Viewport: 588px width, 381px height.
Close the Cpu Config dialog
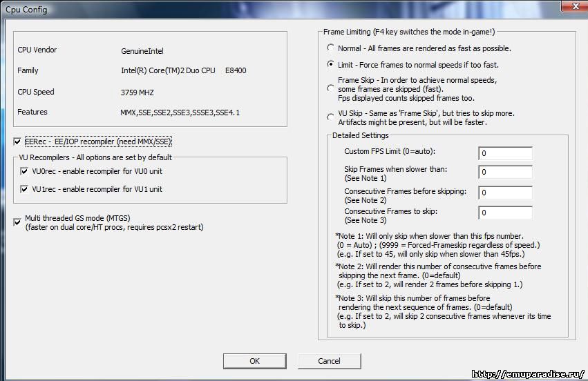pos(576,6)
